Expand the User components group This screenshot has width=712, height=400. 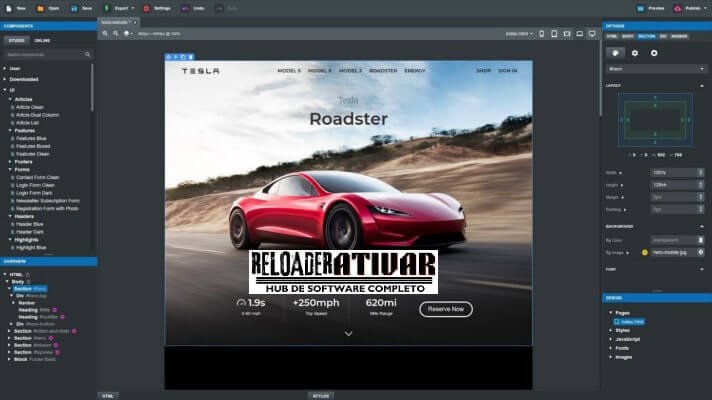point(5,69)
